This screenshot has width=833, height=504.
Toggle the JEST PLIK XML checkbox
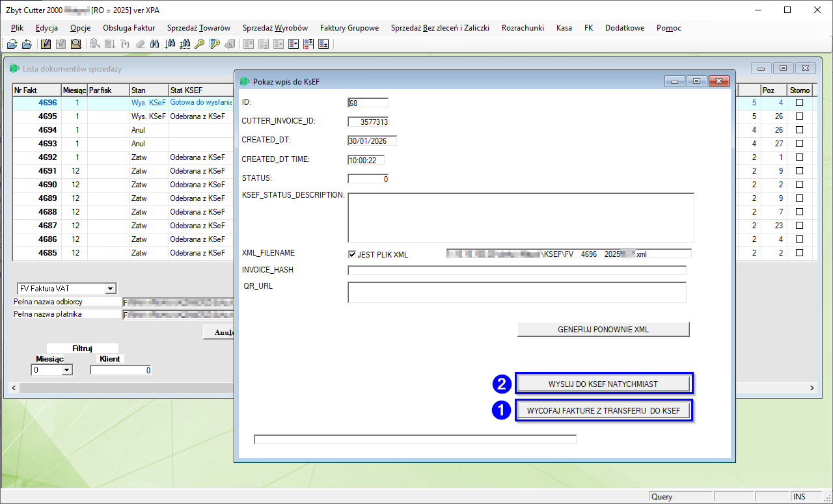point(352,254)
